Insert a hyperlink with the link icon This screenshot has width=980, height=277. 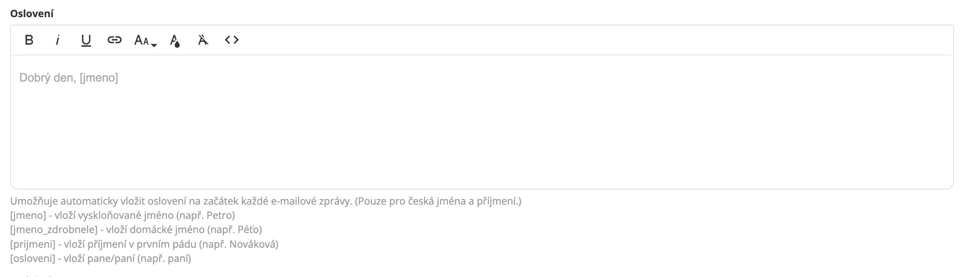pos(114,40)
